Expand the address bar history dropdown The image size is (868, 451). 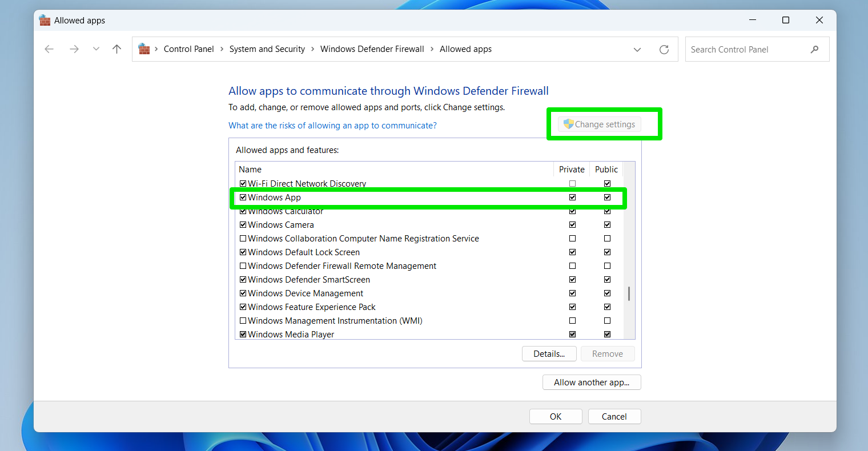tap(637, 50)
